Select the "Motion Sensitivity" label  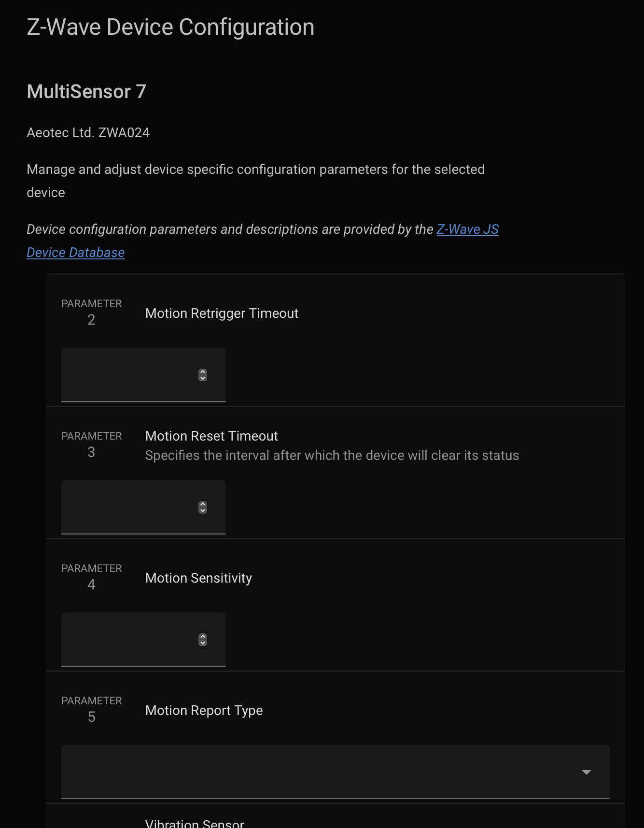[x=198, y=578]
